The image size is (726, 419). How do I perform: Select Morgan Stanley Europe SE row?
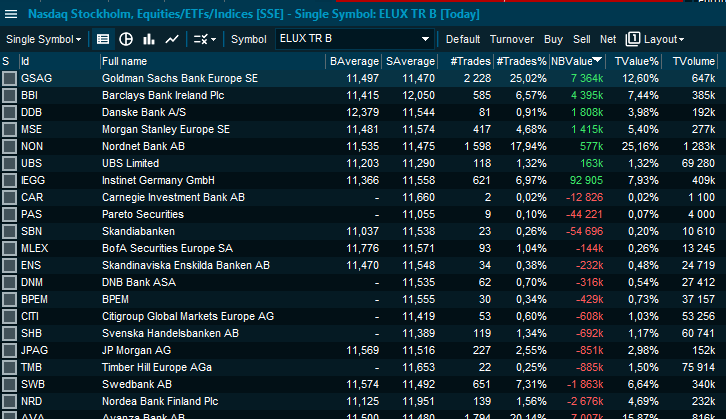(363, 129)
